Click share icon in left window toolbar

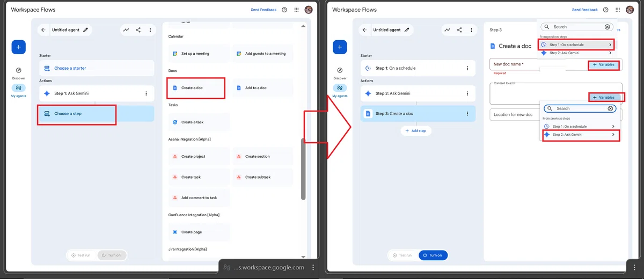[x=138, y=30]
